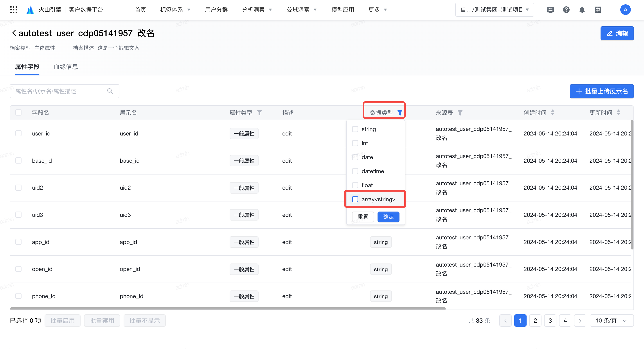Click current page 1 button
Image resolution: width=644 pixels, height=349 pixels.
point(520,320)
